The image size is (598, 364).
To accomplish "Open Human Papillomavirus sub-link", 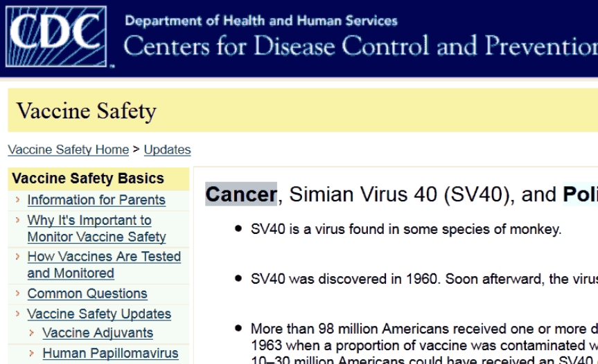I will tap(111, 353).
